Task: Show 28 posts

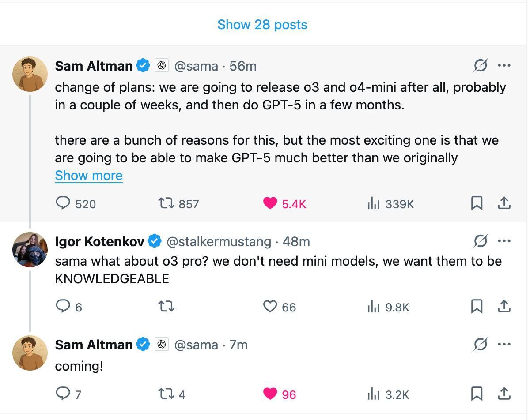Action: [262, 25]
